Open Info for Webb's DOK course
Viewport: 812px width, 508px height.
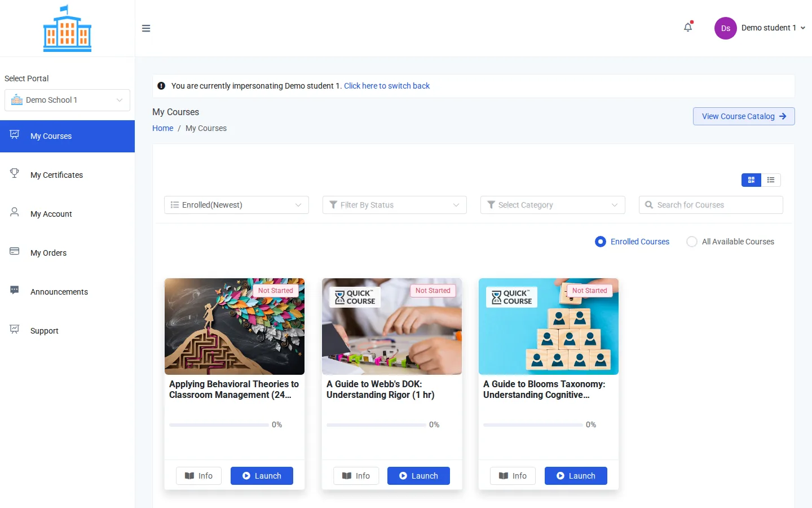356,476
